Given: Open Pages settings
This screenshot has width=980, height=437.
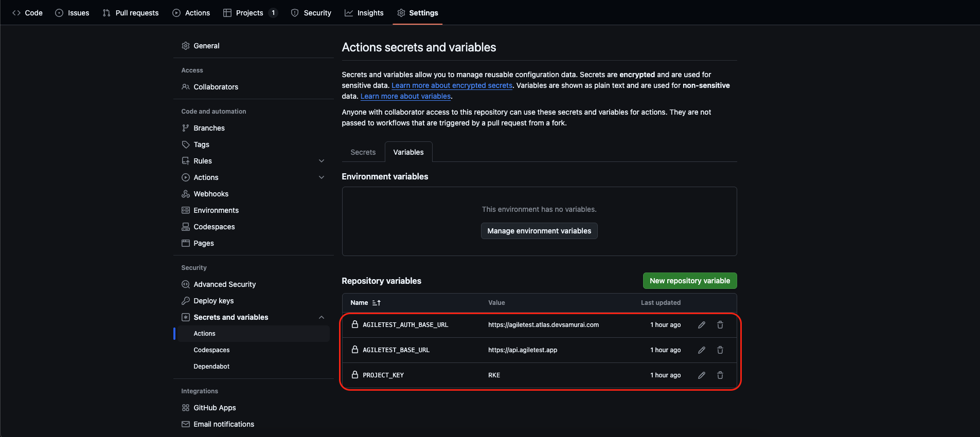Looking at the screenshot, I should tap(253, 243).
